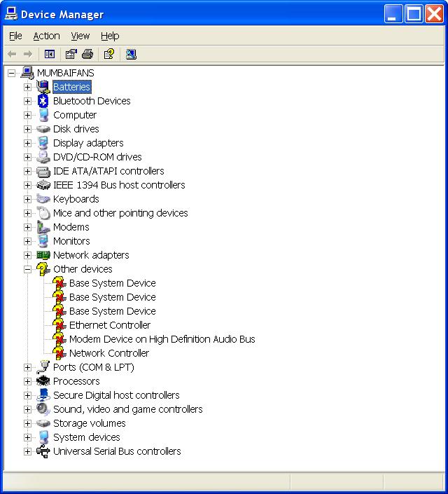
Task: Click the Sound, video and game controllers icon
Action: coord(43,409)
